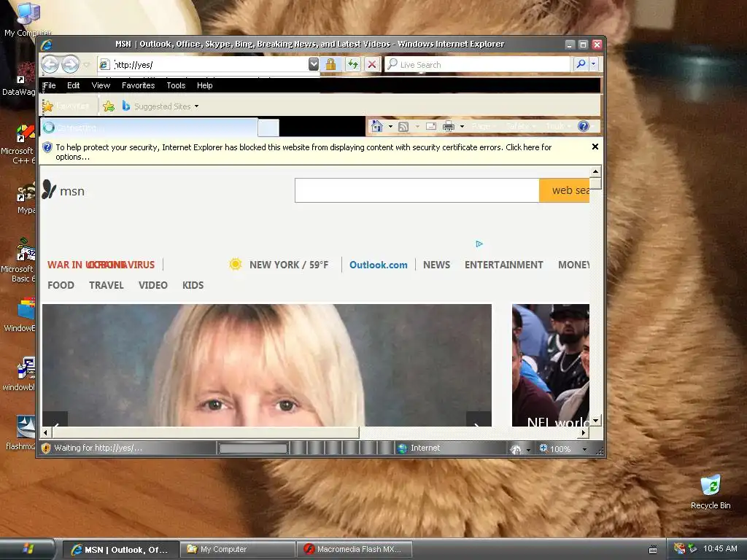Click the address bar showing http://yes/
747x560 pixels.
[209, 64]
